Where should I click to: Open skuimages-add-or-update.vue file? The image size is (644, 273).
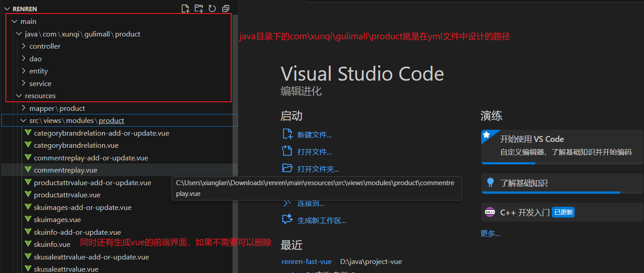[x=83, y=207]
